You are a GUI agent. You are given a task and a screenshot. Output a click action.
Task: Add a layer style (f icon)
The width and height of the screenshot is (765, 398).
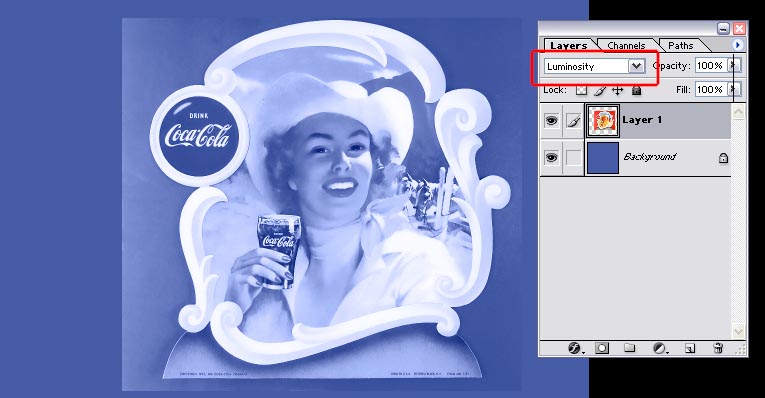click(x=575, y=348)
